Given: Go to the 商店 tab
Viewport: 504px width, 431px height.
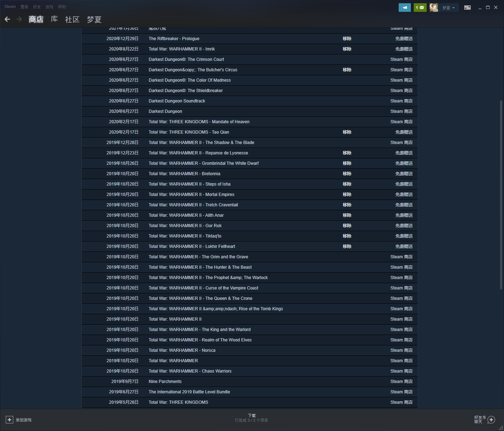Looking at the screenshot, I should point(36,19).
